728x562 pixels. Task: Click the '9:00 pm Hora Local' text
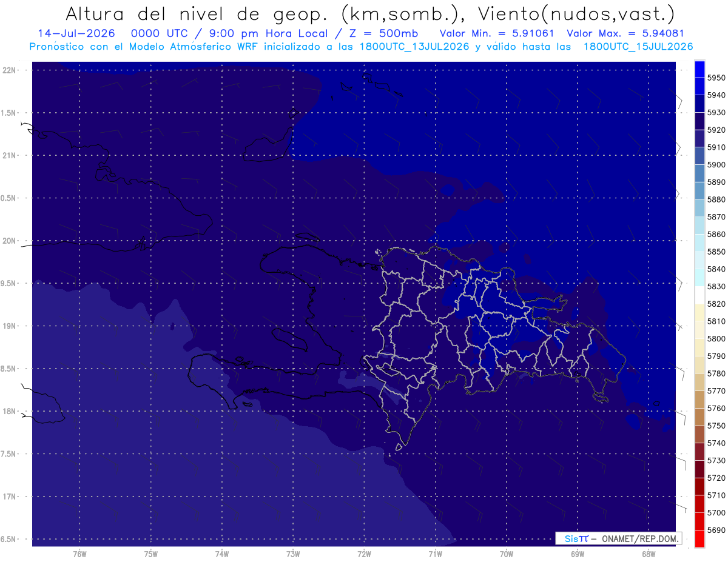tap(269, 33)
